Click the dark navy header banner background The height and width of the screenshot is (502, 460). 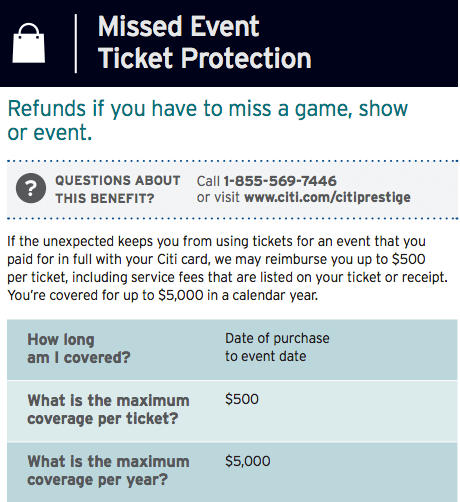(x=383, y=43)
